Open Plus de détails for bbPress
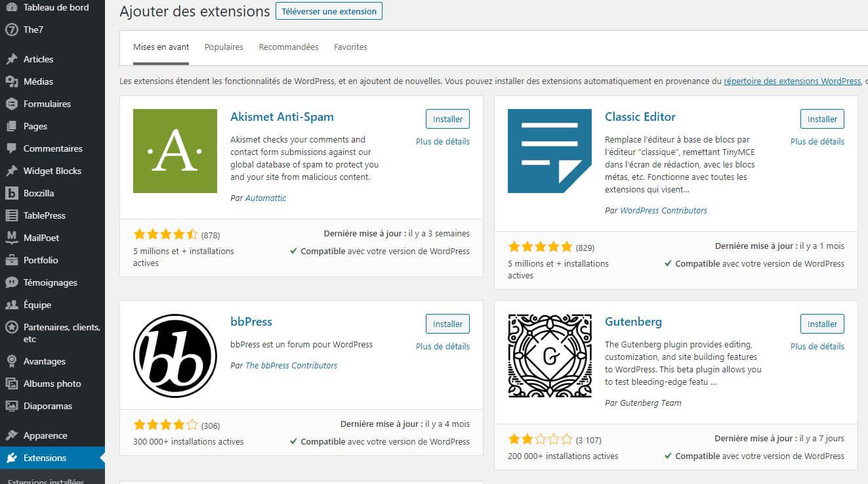The height and width of the screenshot is (484, 868). (443, 346)
